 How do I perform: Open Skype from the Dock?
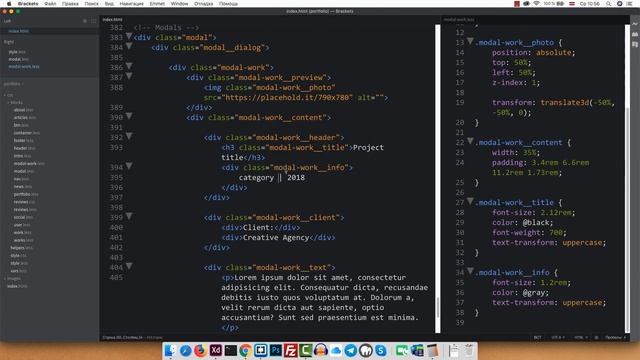pos(381,350)
